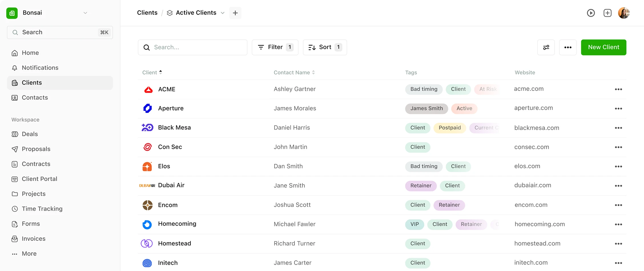Click the green Bonsai logo icon

12,13
